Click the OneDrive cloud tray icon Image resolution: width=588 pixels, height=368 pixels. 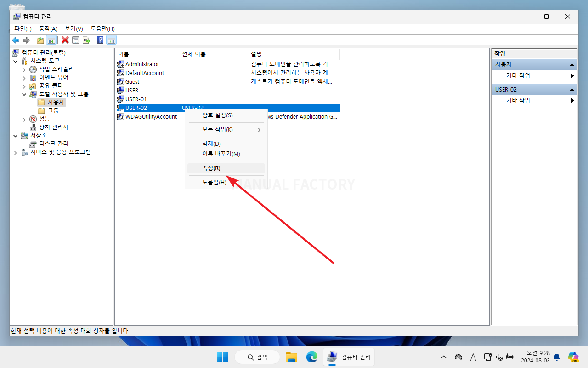(x=458, y=357)
